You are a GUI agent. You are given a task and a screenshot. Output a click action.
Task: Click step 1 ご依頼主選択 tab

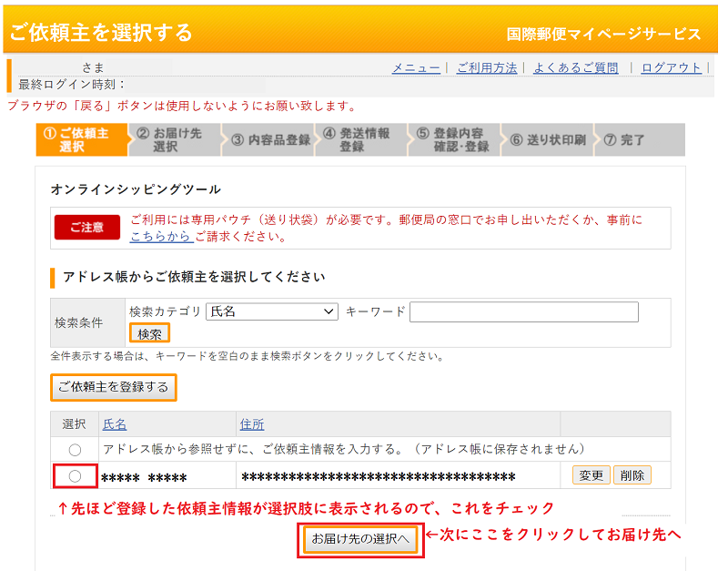(81, 140)
